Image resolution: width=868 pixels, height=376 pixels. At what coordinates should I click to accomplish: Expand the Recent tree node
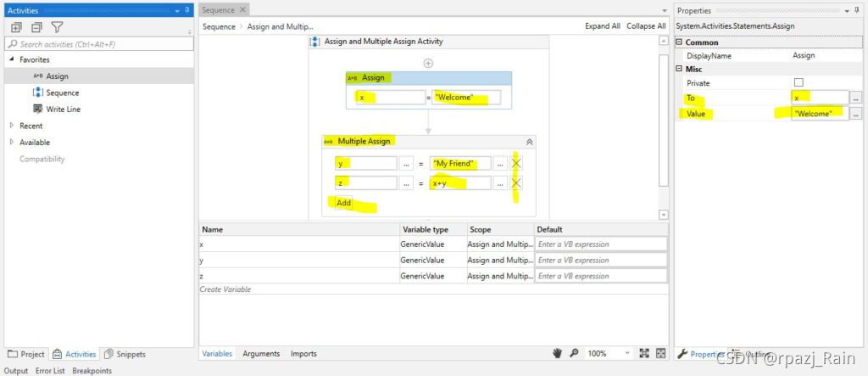click(12, 126)
